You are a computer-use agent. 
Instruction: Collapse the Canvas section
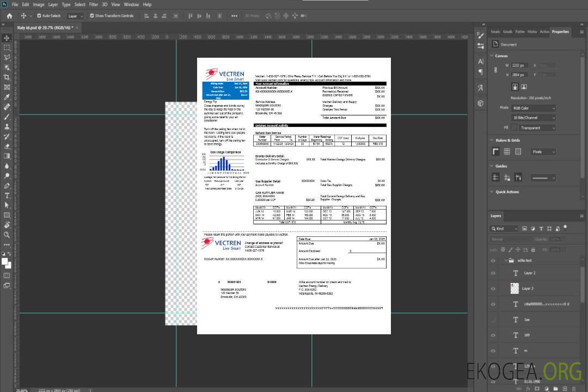click(492, 56)
